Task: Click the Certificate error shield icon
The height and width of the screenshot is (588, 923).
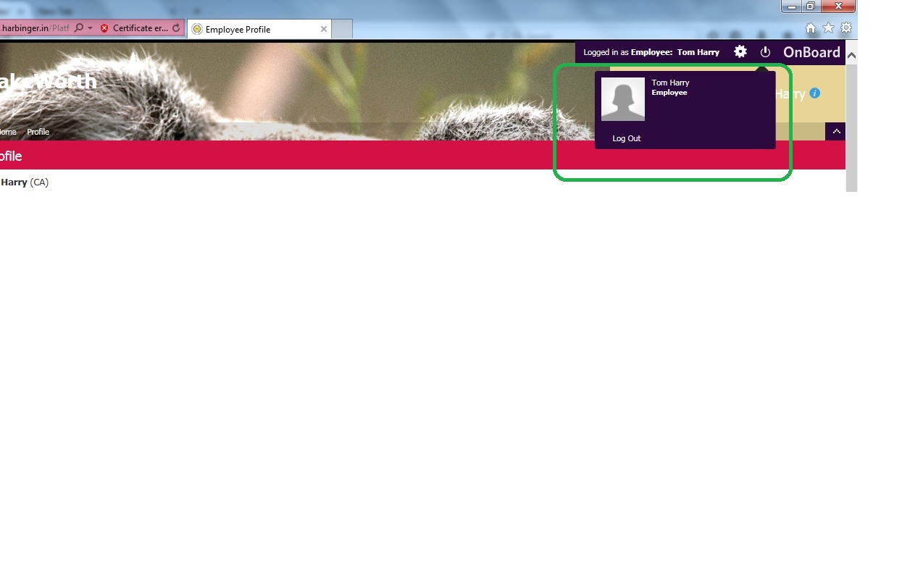Action: (104, 28)
